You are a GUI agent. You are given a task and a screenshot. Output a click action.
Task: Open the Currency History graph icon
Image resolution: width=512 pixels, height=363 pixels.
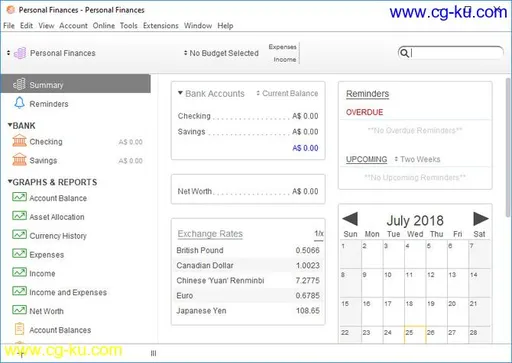click(19, 235)
